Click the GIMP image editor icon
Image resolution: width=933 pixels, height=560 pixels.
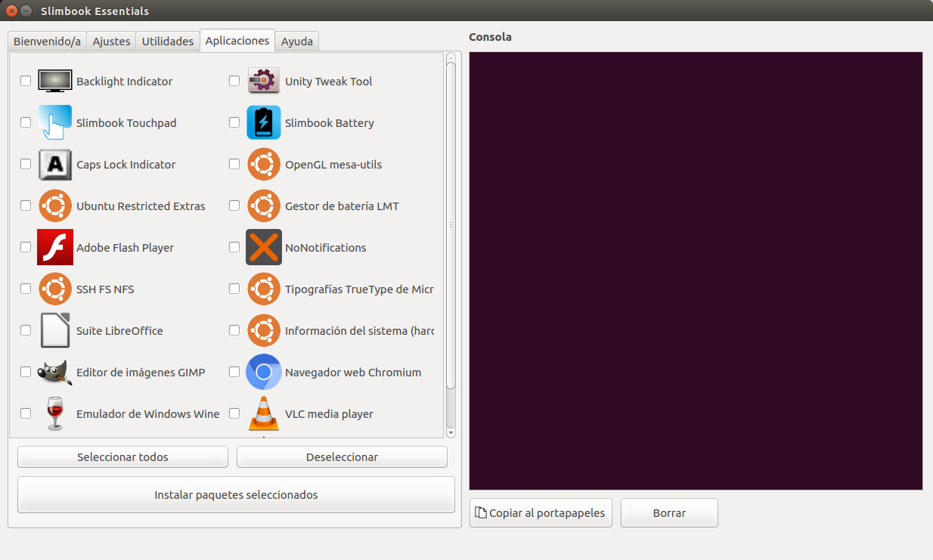[54, 372]
